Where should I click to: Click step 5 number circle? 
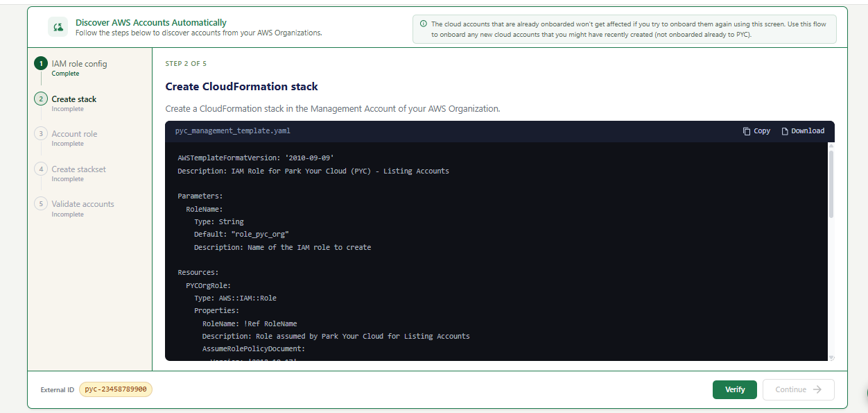click(41, 204)
